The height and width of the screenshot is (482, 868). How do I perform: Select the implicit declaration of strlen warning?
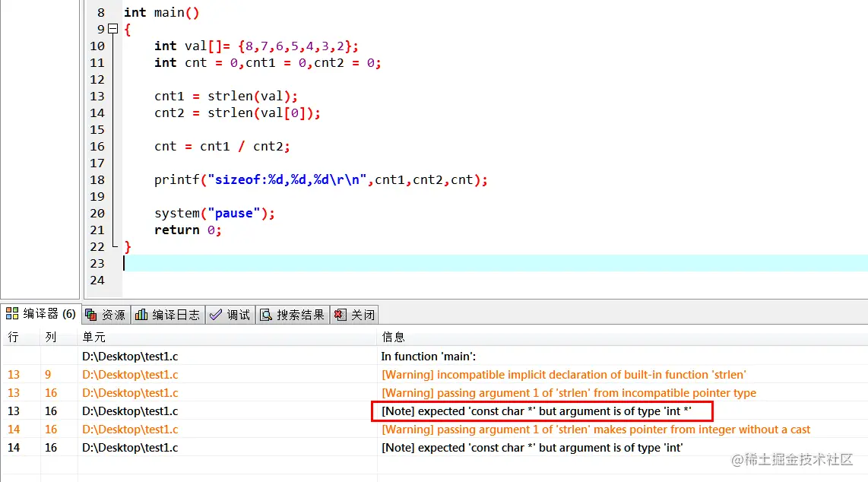pos(434,375)
